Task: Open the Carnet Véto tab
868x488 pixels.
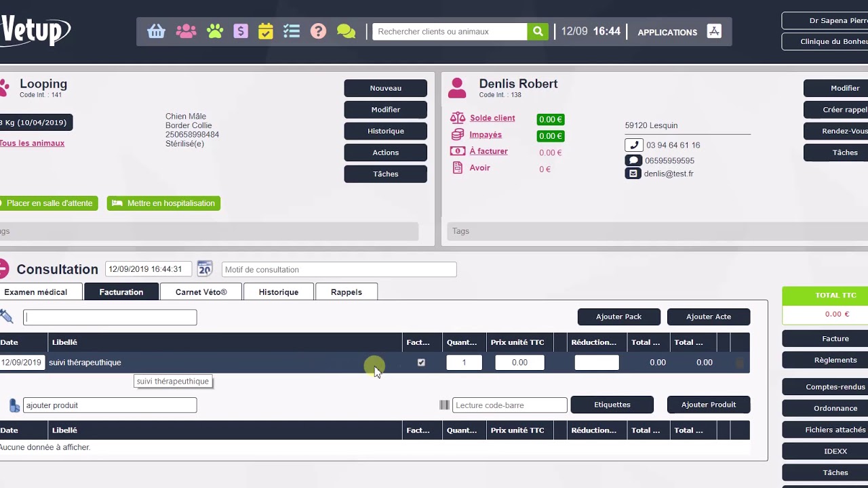Action: (201, 292)
